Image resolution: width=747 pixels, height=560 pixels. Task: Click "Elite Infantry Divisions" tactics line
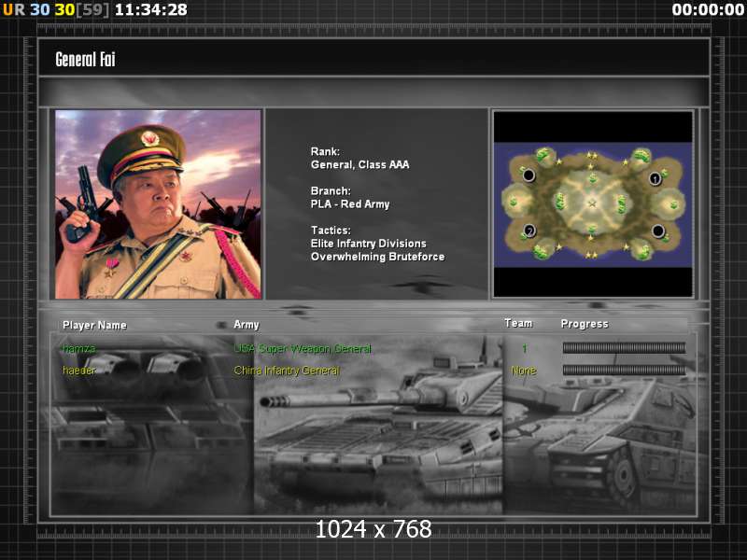(x=369, y=244)
